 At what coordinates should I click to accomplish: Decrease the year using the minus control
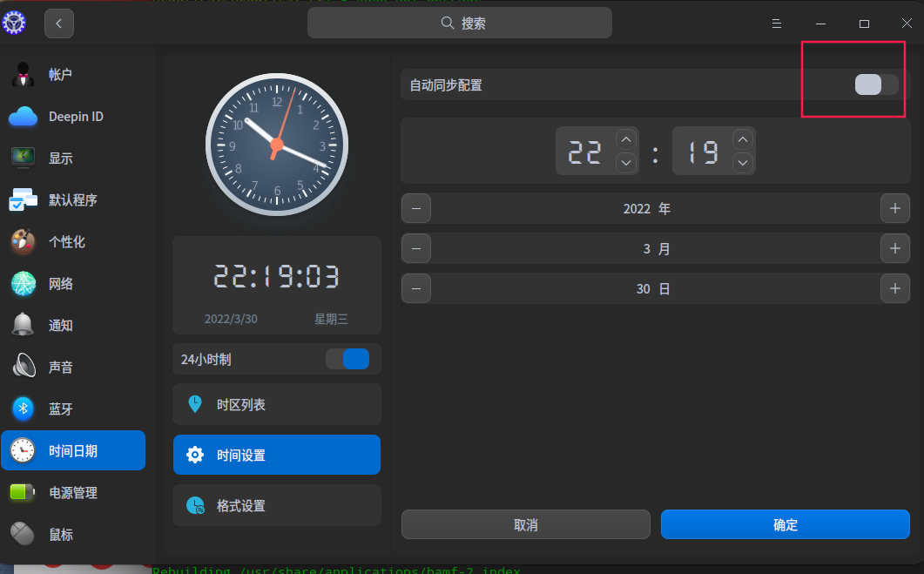415,208
